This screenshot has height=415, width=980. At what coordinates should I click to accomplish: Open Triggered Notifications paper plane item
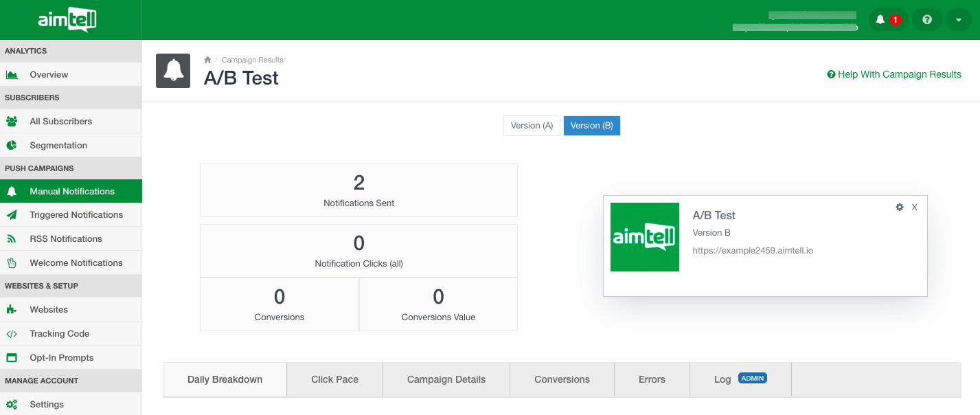[x=76, y=214]
